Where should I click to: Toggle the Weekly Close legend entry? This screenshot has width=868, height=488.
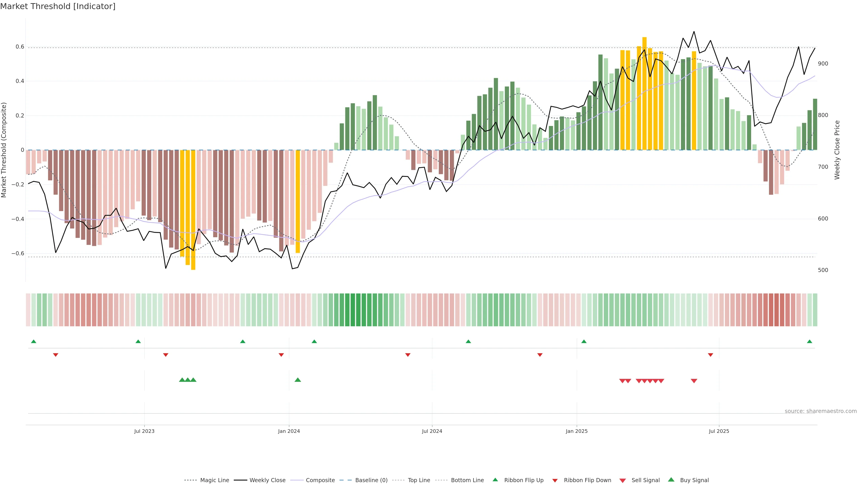[267, 480]
